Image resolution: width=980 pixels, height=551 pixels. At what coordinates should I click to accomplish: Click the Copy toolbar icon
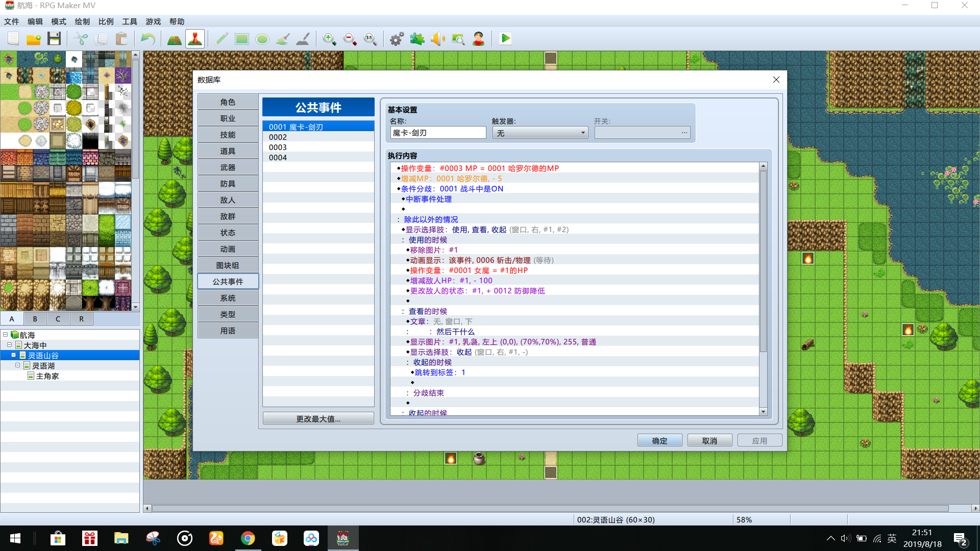point(101,39)
